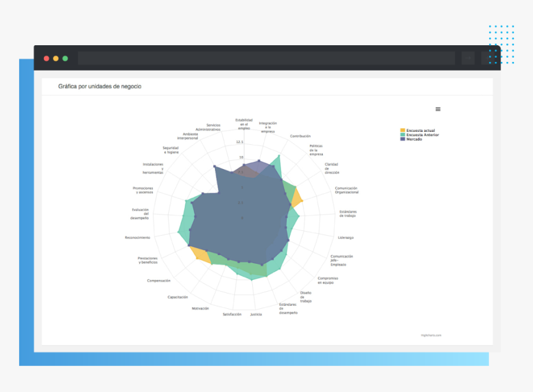
Task: Click the Evaluación del desempeño axis label
Action: coord(139,214)
